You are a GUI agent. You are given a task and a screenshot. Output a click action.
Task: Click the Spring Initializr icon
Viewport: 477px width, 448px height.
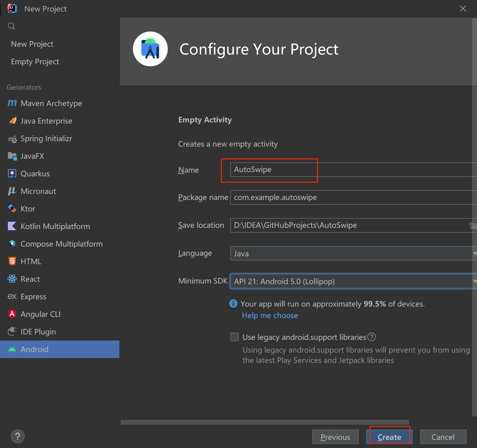click(x=12, y=139)
